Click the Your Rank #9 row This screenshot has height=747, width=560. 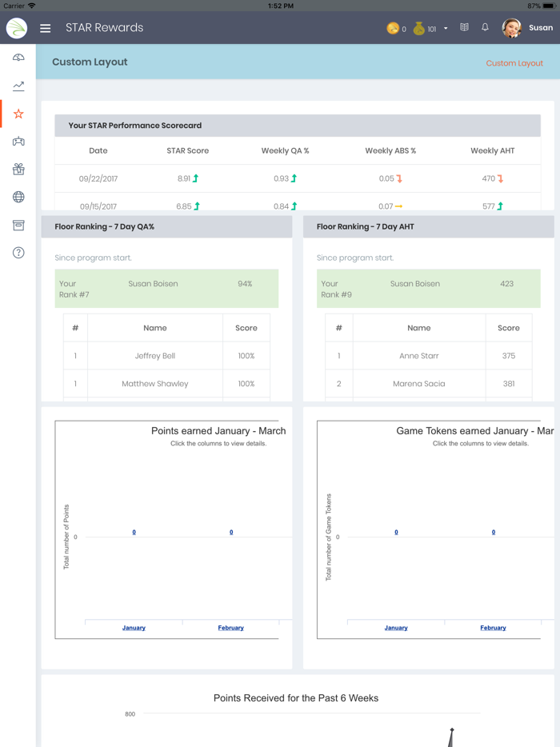tap(429, 289)
